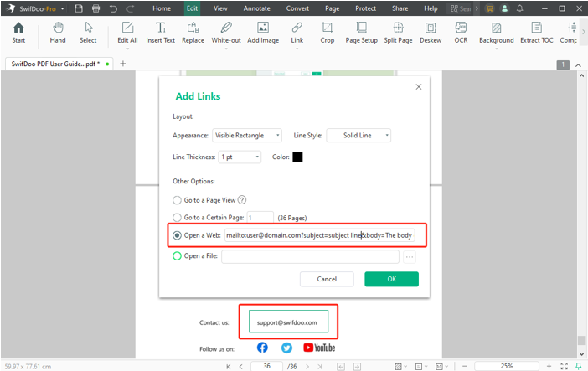Screen dimensions: 588x371
Task: Open the SwifDoo Pro application menu arrow
Action: click(x=62, y=8)
